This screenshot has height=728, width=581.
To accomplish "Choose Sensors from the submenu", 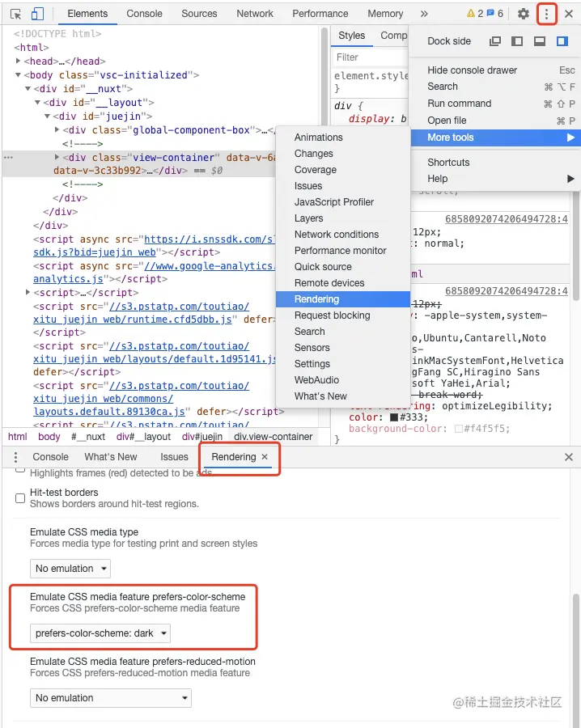I will (x=343, y=348).
